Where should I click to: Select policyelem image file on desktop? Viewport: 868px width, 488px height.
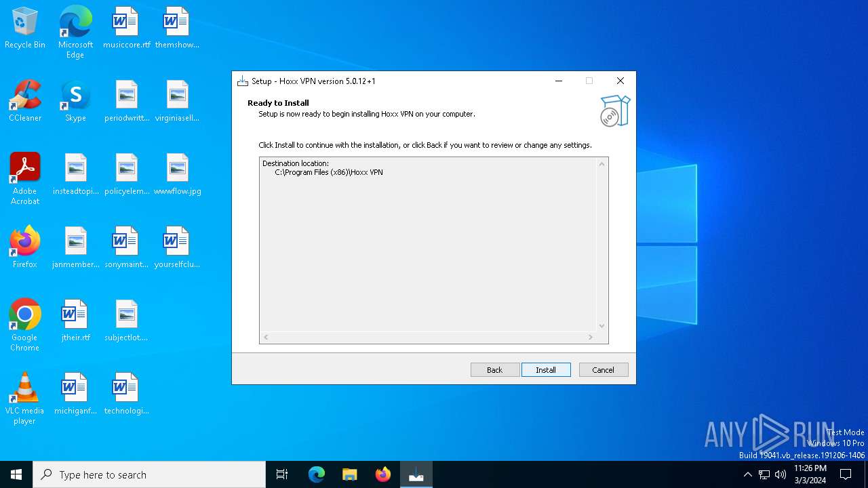[x=126, y=175]
